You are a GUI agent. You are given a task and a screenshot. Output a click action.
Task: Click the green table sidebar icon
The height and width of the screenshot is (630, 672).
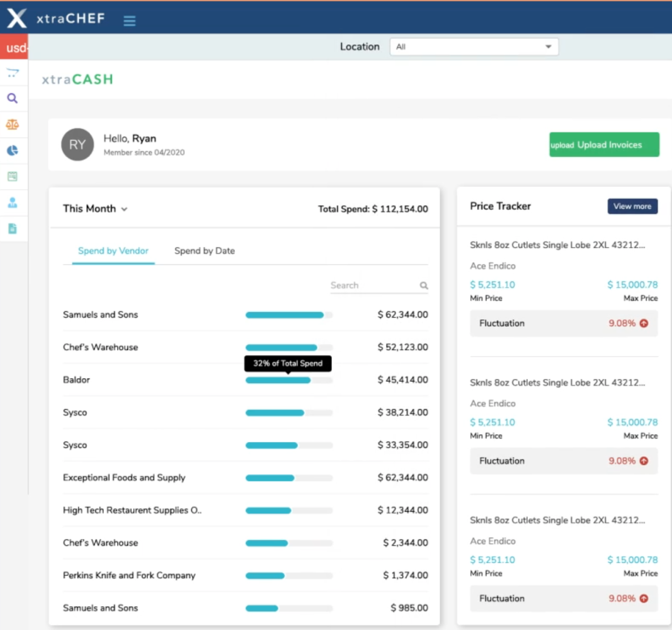pyautogui.click(x=12, y=177)
